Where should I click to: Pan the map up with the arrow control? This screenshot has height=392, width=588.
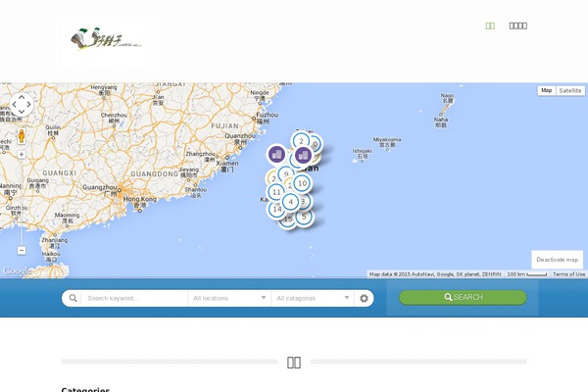click(x=22, y=97)
